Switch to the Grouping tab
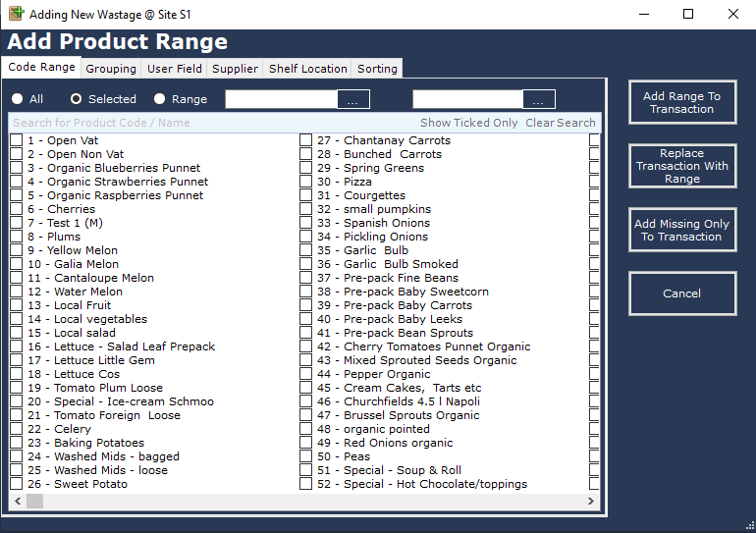This screenshot has width=756, height=533. click(111, 69)
